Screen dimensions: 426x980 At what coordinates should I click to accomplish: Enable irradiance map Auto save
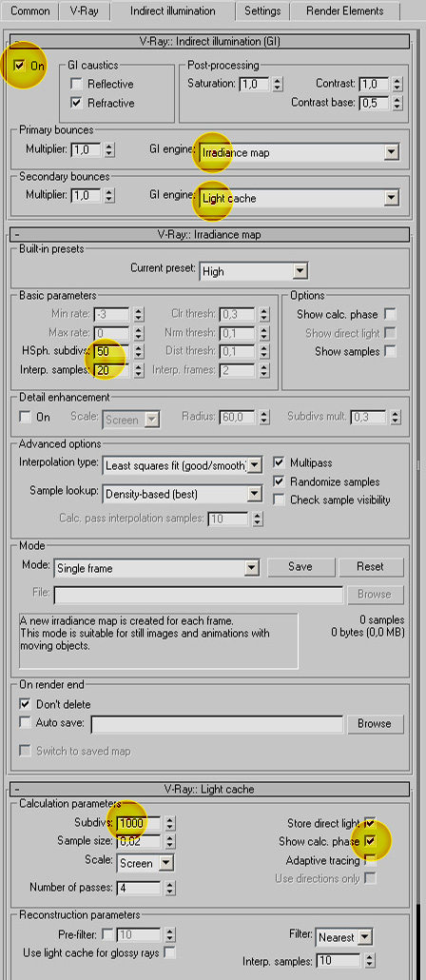tap(25, 722)
